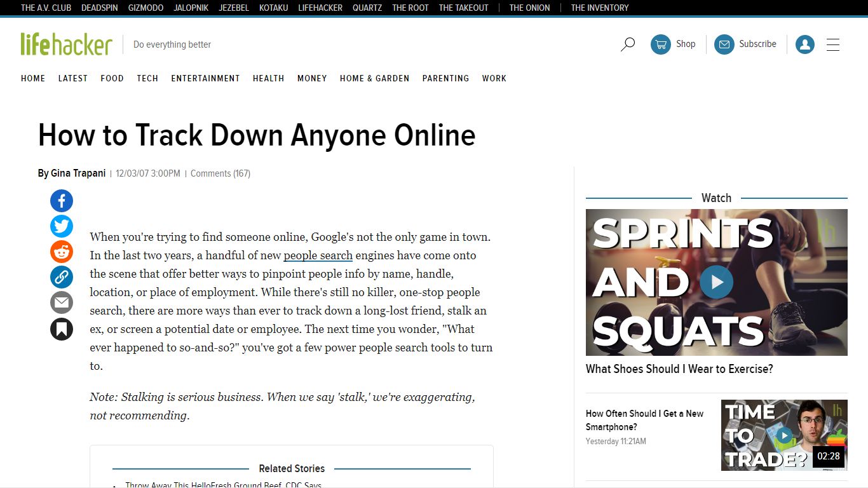Jump to Comments (167)
The width and height of the screenshot is (868, 488).
point(220,173)
